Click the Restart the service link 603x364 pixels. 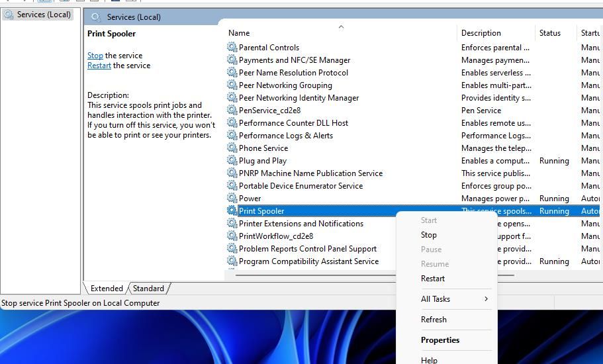click(x=99, y=66)
